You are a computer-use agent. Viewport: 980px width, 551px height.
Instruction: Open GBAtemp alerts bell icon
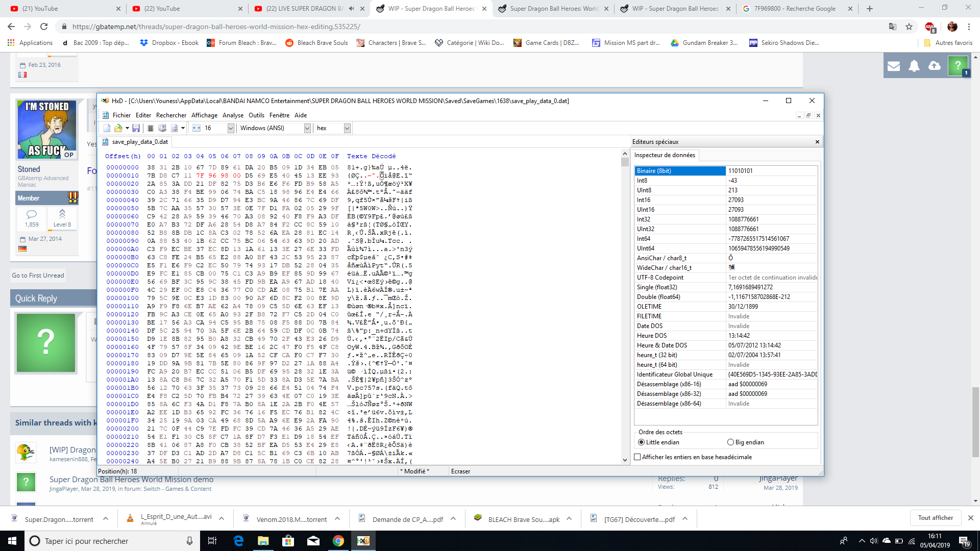coord(914,66)
